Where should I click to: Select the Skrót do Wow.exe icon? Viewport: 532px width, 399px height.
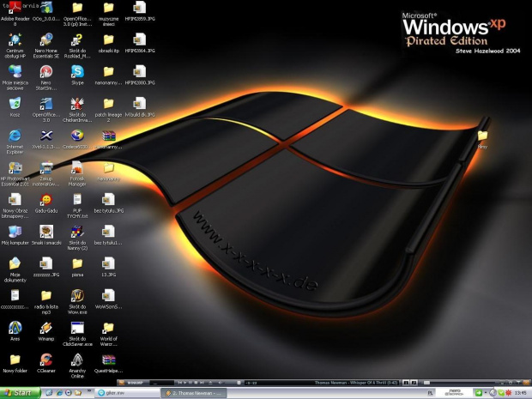click(77, 301)
